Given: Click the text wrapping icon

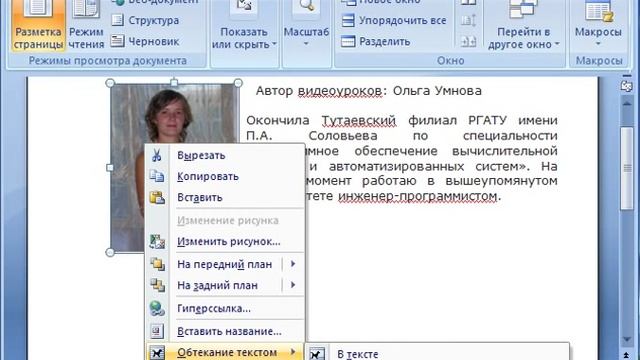Looking at the screenshot, I should pos(157,353).
